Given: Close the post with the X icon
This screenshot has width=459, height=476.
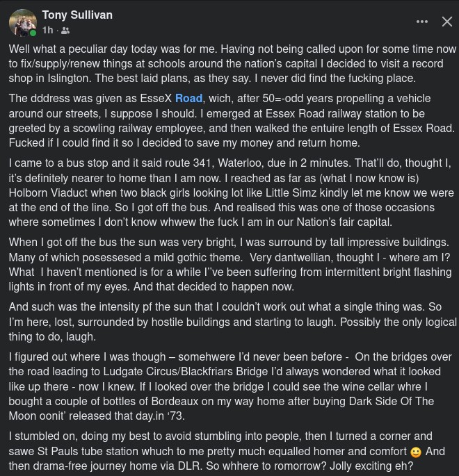Looking at the screenshot, I should [x=447, y=22].
